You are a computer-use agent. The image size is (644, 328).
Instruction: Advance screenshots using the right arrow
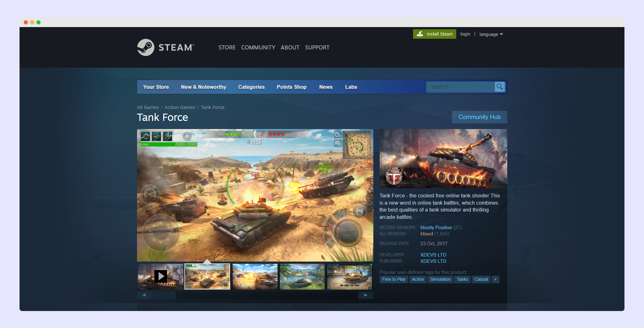[365, 295]
